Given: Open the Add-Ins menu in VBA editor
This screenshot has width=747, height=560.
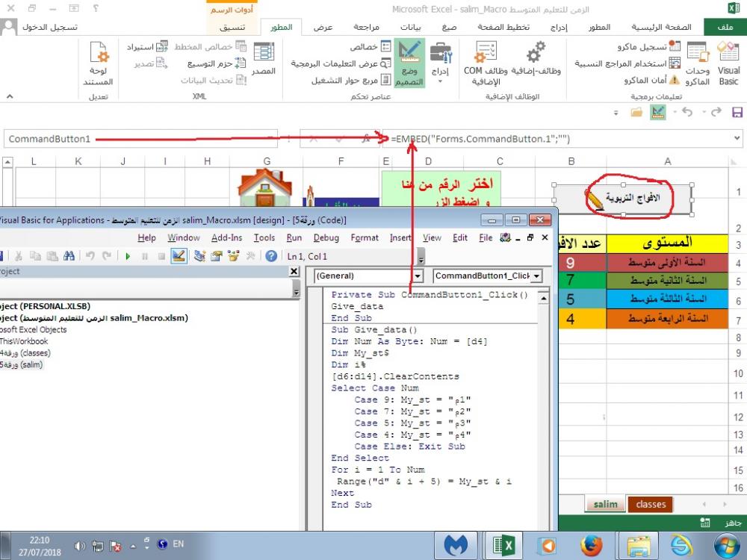Looking at the screenshot, I should 227,237.
